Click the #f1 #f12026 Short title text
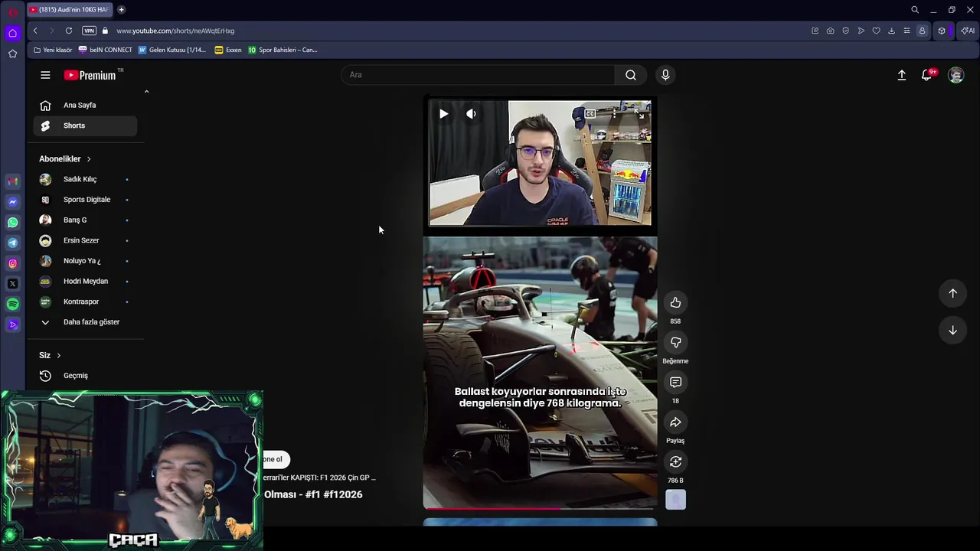The image size is (980, 551). [x=313, y=494]
